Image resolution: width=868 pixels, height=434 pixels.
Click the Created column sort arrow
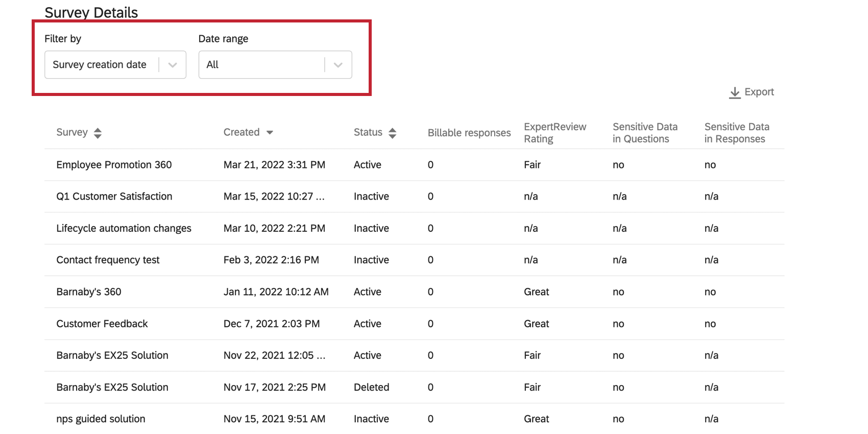(270, 133)
